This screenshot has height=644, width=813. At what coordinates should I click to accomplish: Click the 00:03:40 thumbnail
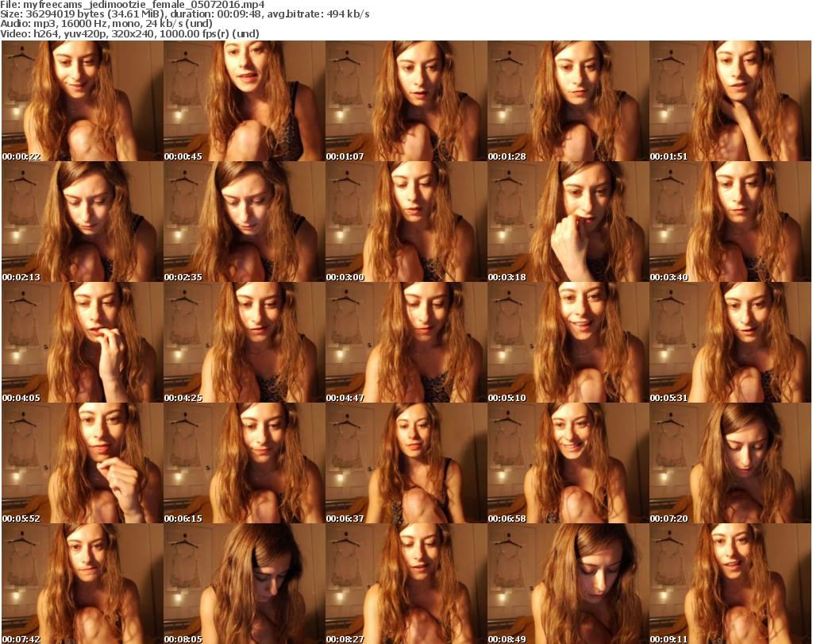click(x=730, y=222)
